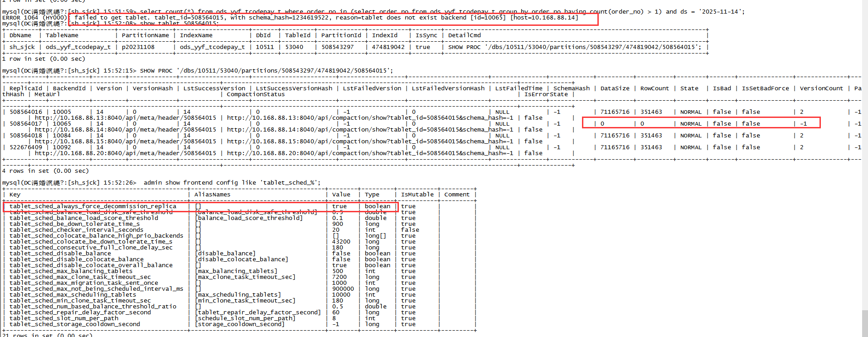868x337 pixels.
Task: Select the VersionCount -1 in the highlighted replica row
Action: coord(803,124)
